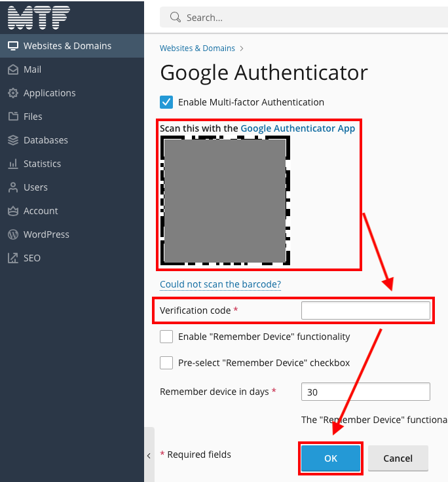Screen dimensions: 448x482
Task: Click the Files folder icon
Action: tap(12, 117)
